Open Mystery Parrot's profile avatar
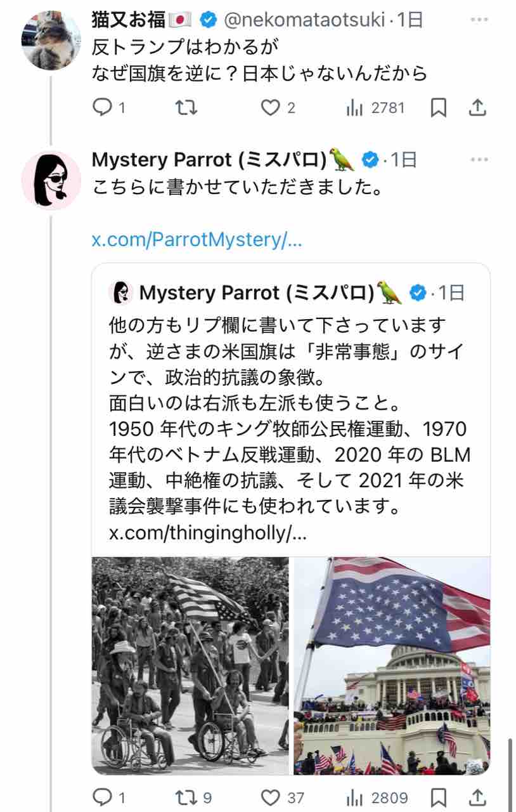Viewport: 516px width, 812px height. [x=51, y=180]
